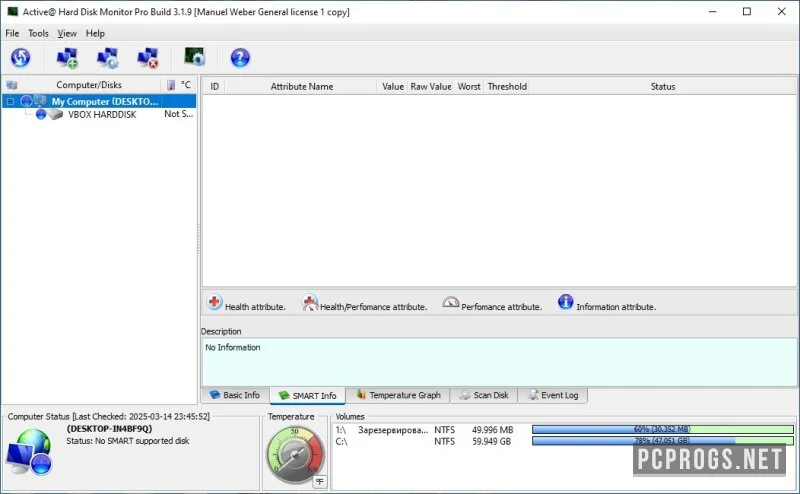This screenshot has width=800, height=494.
Task: Click the 49.996 MB volume size
Action: click(x=492, y=430)
